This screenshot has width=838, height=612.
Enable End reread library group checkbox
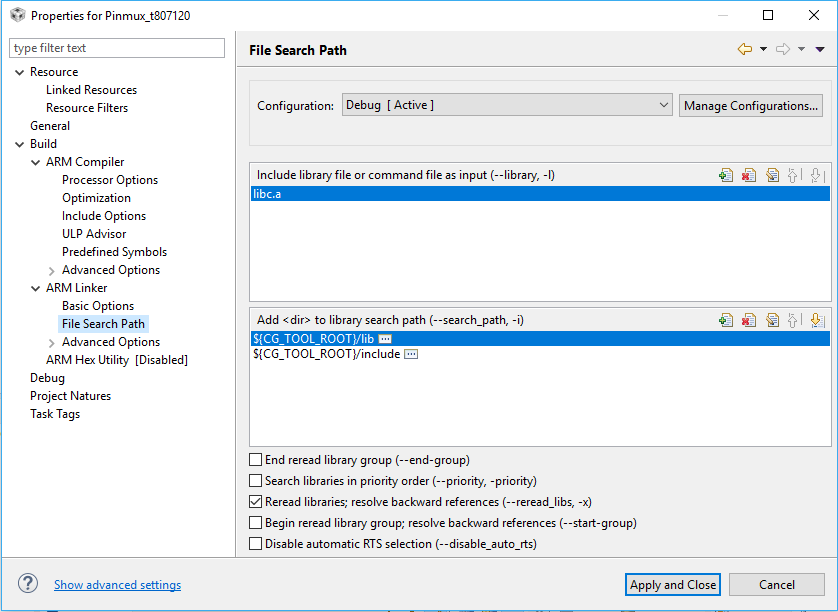(256, 460)
